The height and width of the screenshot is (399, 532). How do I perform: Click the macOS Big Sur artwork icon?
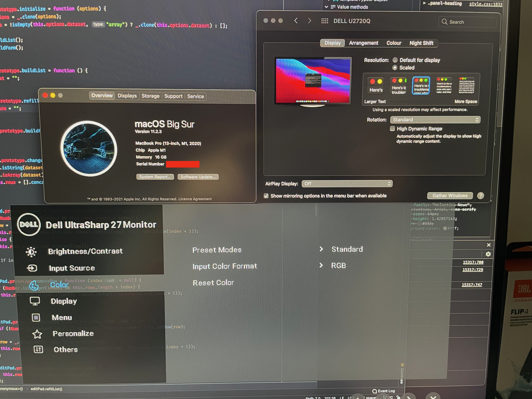89,148
